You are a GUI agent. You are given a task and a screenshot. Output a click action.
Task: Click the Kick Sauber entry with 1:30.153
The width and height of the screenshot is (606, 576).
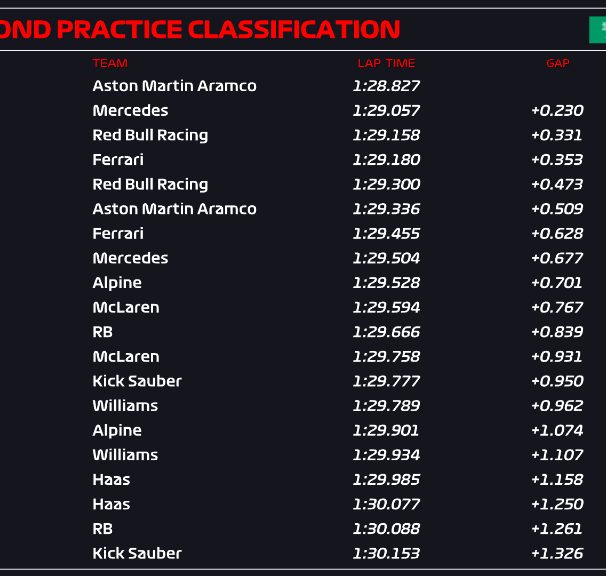pos(137,553)
